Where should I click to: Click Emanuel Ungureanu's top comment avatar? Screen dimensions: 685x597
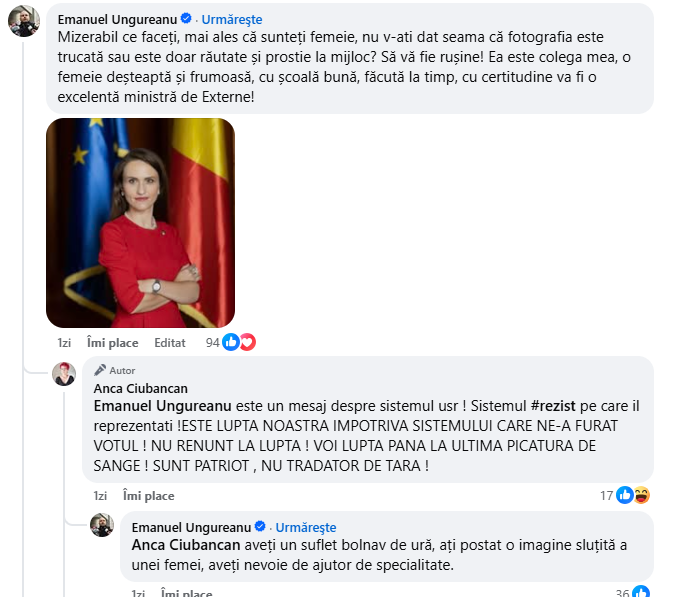tap(24, 21)
